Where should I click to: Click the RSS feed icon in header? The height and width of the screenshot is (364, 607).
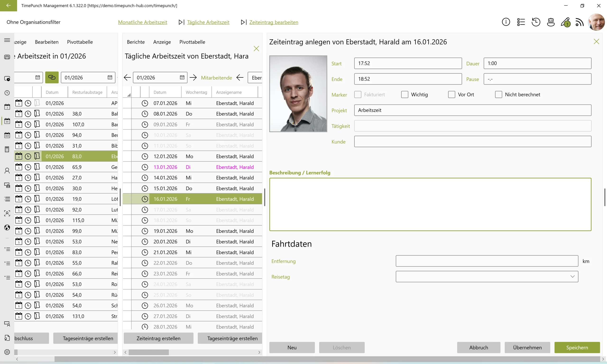[x=579, y=22]
